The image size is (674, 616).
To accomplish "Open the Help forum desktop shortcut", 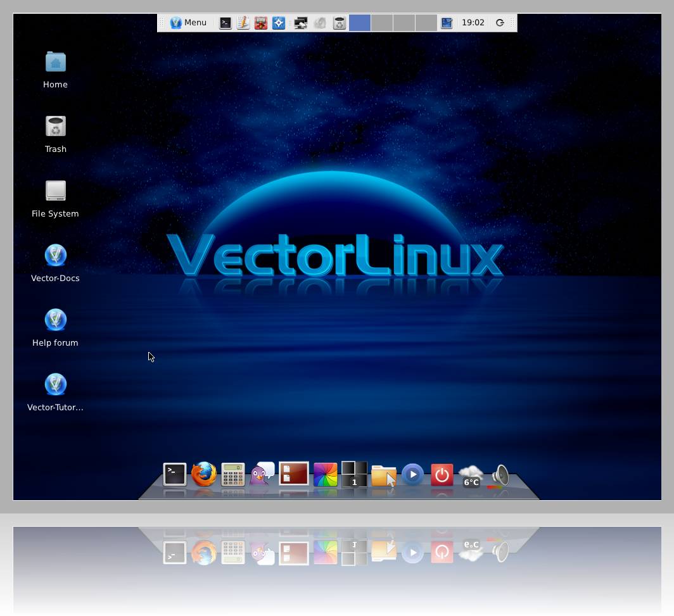I will pos(56,321).
